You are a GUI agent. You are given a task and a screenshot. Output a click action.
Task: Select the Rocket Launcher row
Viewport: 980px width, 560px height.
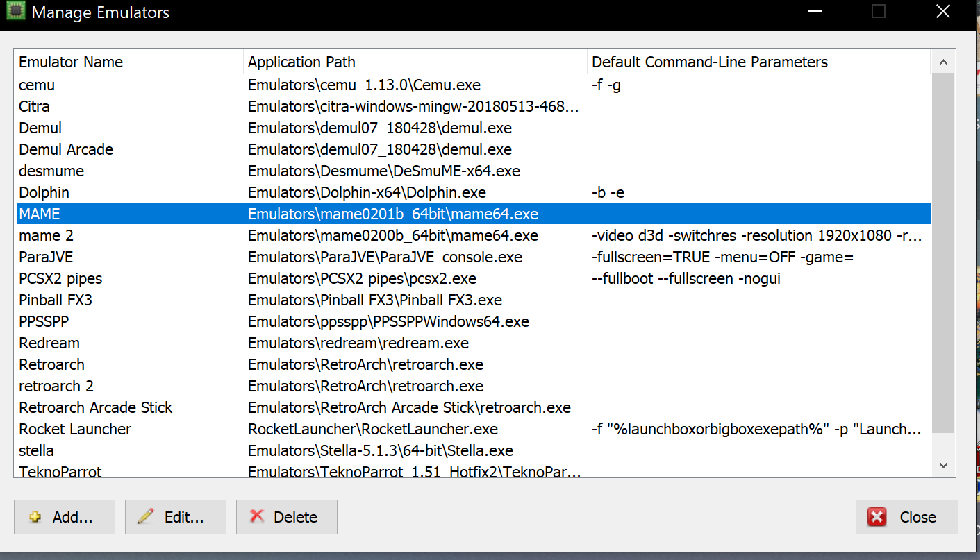pos(474,429)
